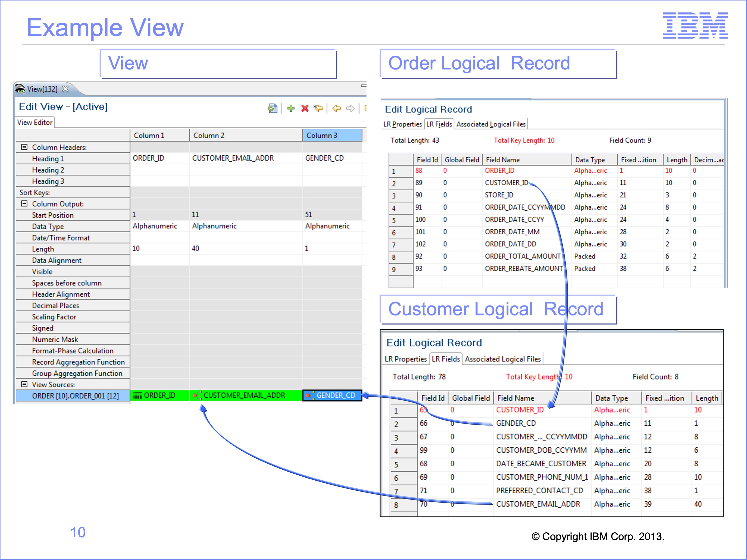Open Associated Logical Files in Customer record
This screenshot has width=747, height=560.
pyautogui.click(x=502, y=359)
